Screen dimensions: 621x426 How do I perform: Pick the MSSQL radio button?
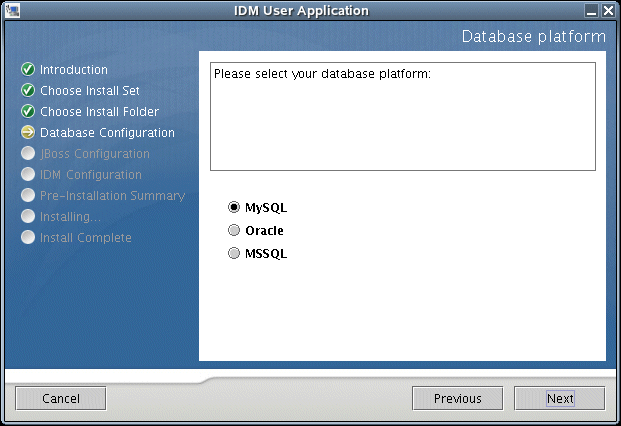tap(234, 254)
